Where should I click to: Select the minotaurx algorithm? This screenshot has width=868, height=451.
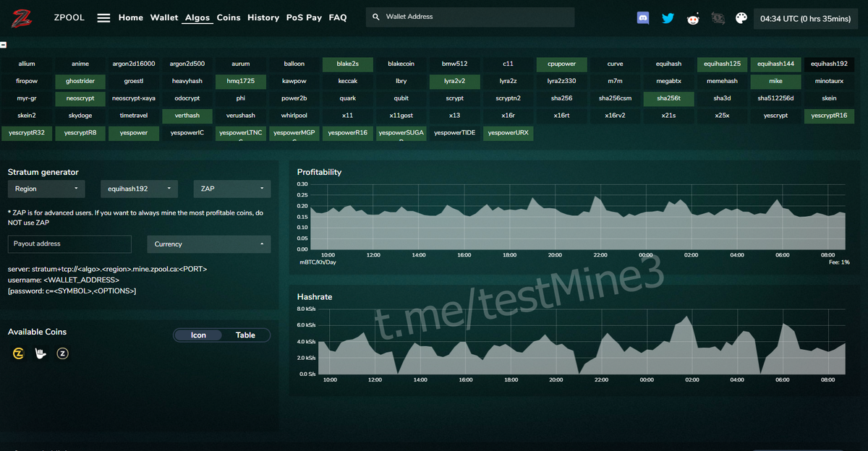pyautogui.click(x=830, y=82)
